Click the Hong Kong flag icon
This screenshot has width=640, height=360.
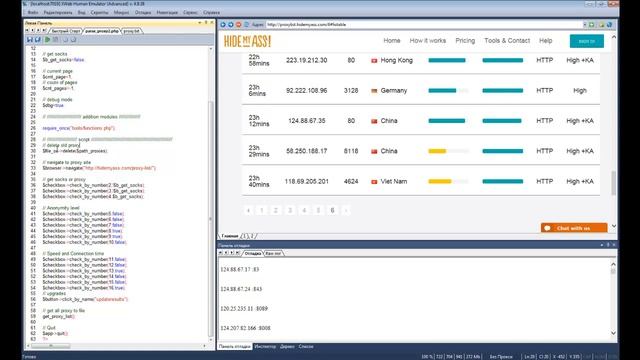coord(374,60)
